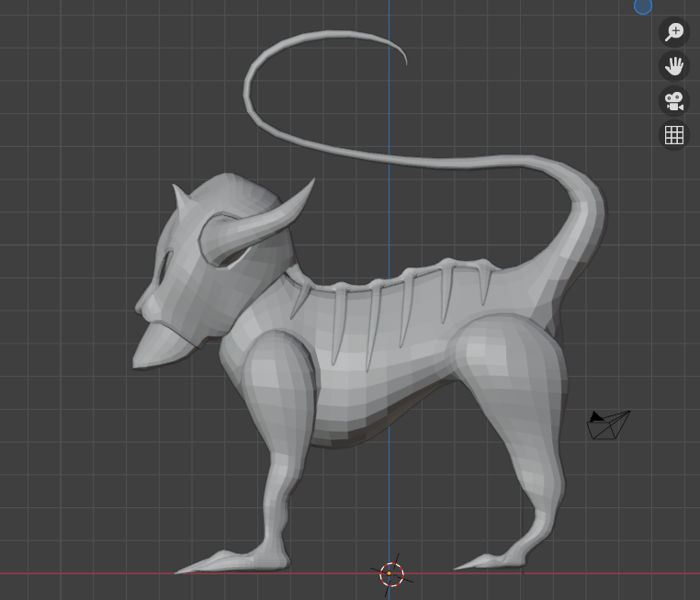The width and height of the screenshot is (700, 600).
Task: Toggle the camera view icon
Action: (674, 101)
